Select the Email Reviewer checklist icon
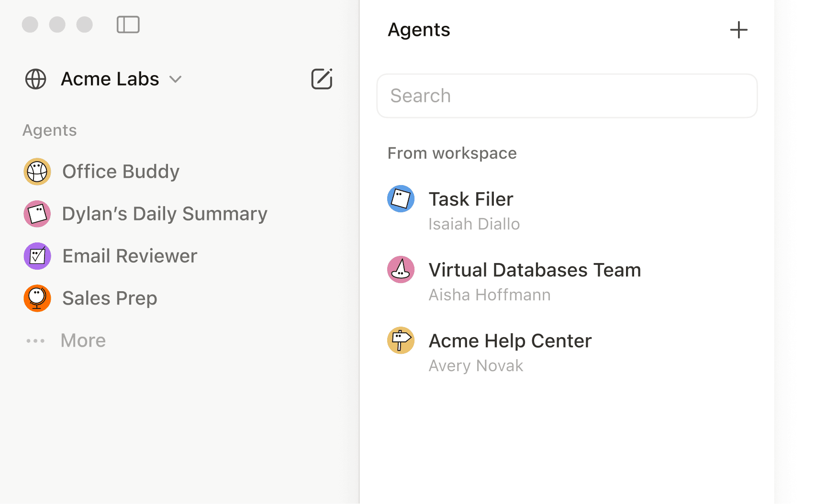This screenshot has width=827, height=504. coord(37,256)
